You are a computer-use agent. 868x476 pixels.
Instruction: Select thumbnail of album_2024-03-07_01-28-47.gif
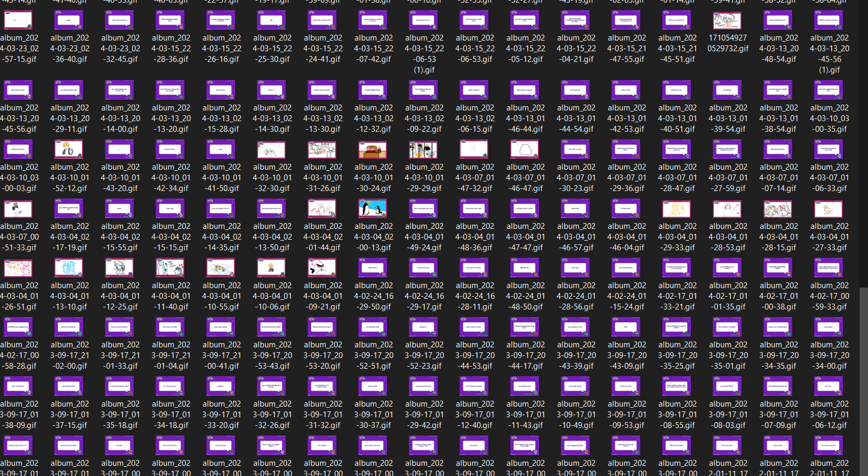tap(677, 149)
